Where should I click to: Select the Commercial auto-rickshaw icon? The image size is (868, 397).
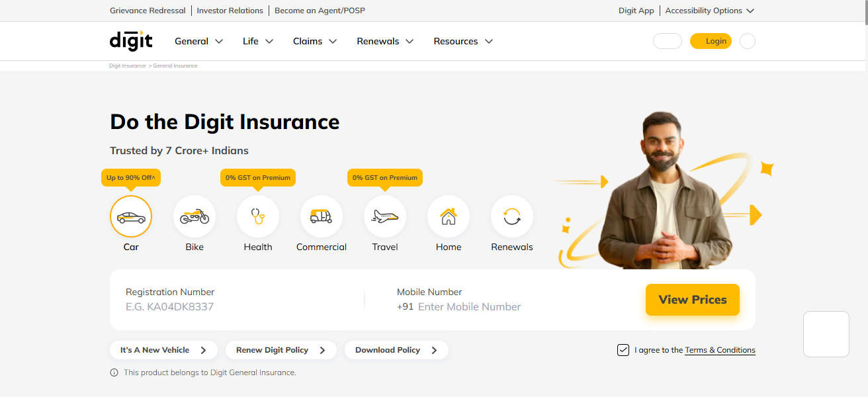click(x=322, y=216)
